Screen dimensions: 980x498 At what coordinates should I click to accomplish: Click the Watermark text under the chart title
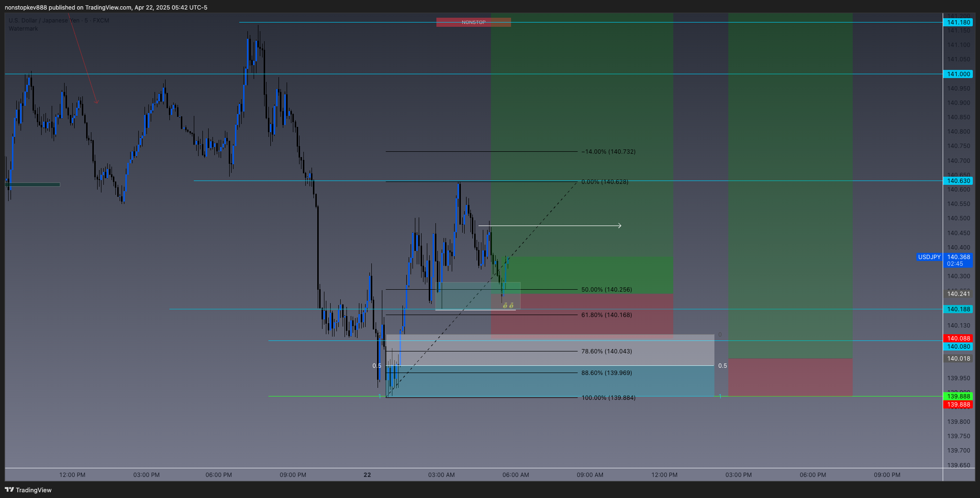point(23,29)
